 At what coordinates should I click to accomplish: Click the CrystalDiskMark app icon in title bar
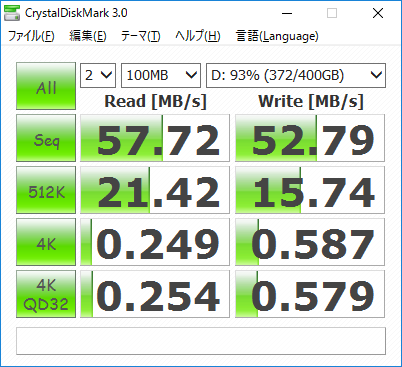(12, 13)
